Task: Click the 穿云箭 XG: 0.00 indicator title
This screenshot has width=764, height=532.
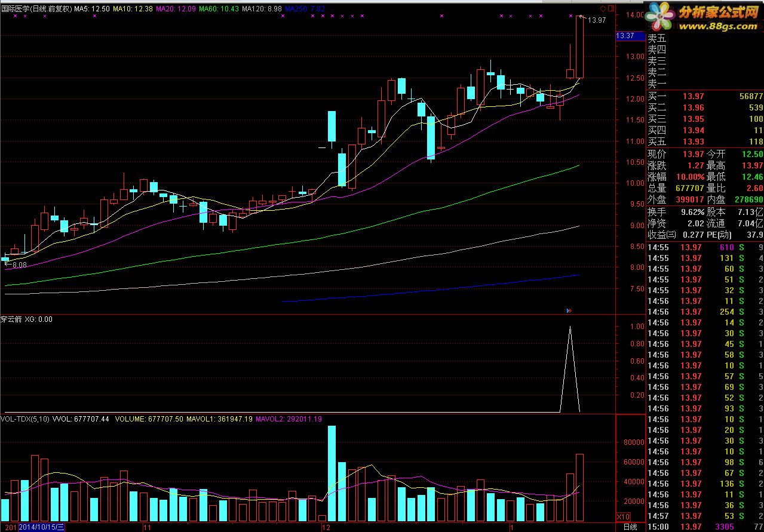Action: click(x=27, y=319)
